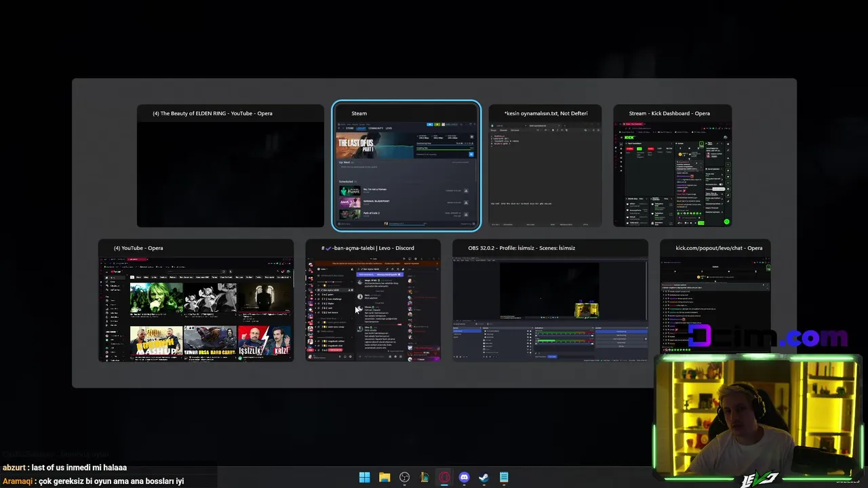Open the Stream - Kick Dashboard Opera window
Viewport: 868px width, 488px height.
pyautogui.click(x=672, y=166)
